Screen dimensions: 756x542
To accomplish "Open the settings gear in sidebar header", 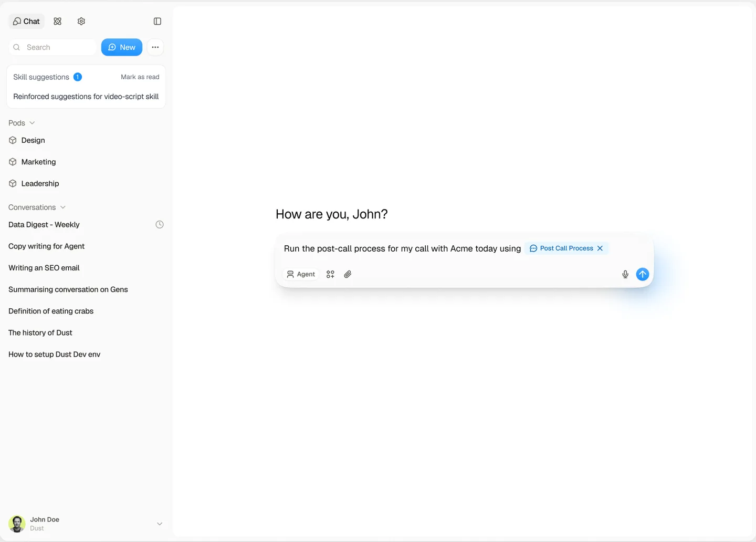I will [81, 22].
